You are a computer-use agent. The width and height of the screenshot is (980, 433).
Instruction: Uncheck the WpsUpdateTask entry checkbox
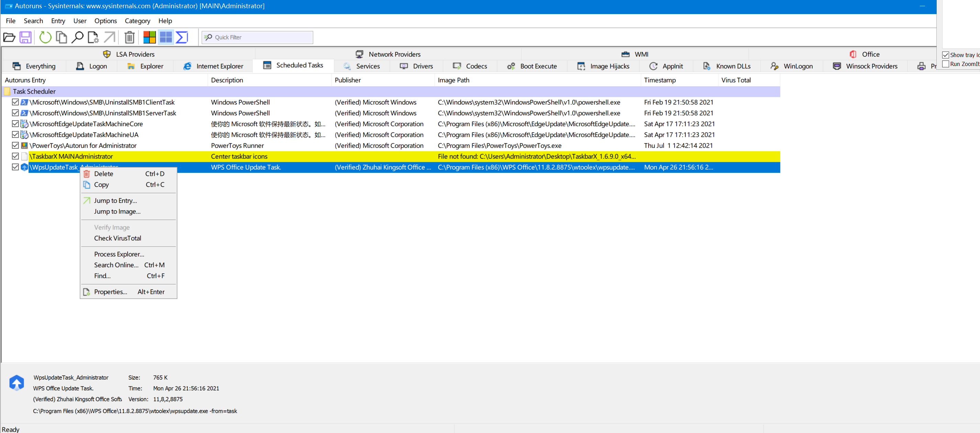[15, 167]
